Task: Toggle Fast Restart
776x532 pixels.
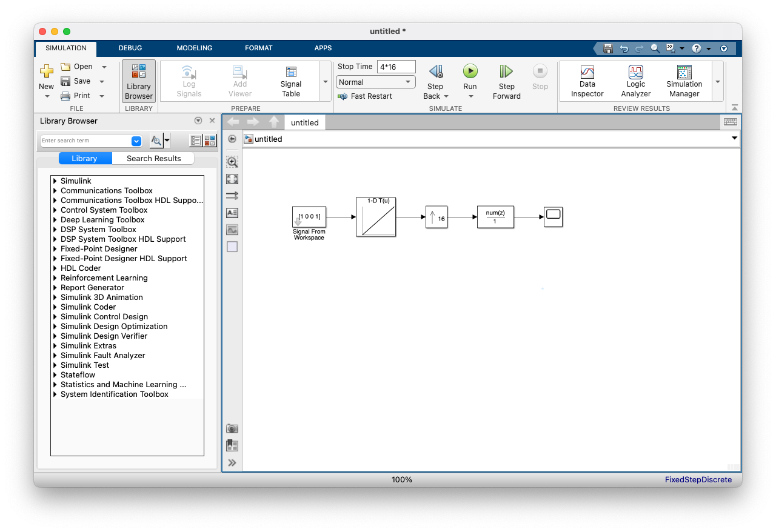Action: [x=365, y=96]
